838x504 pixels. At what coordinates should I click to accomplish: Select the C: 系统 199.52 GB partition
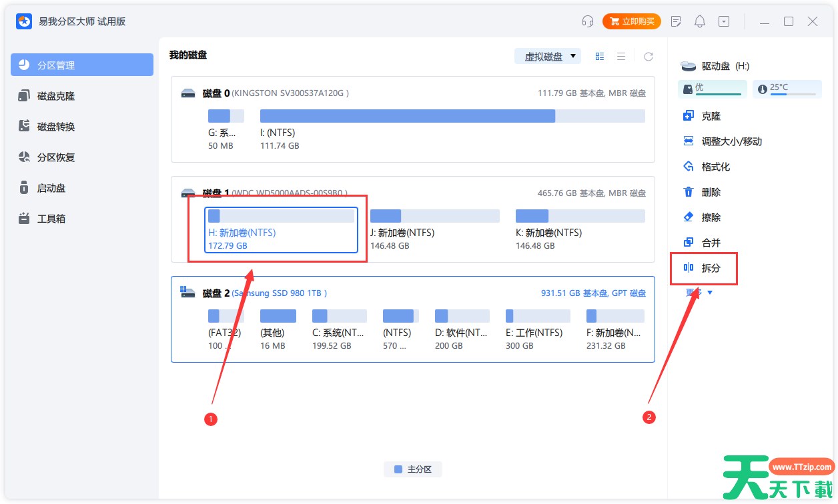tap(339, 329)
